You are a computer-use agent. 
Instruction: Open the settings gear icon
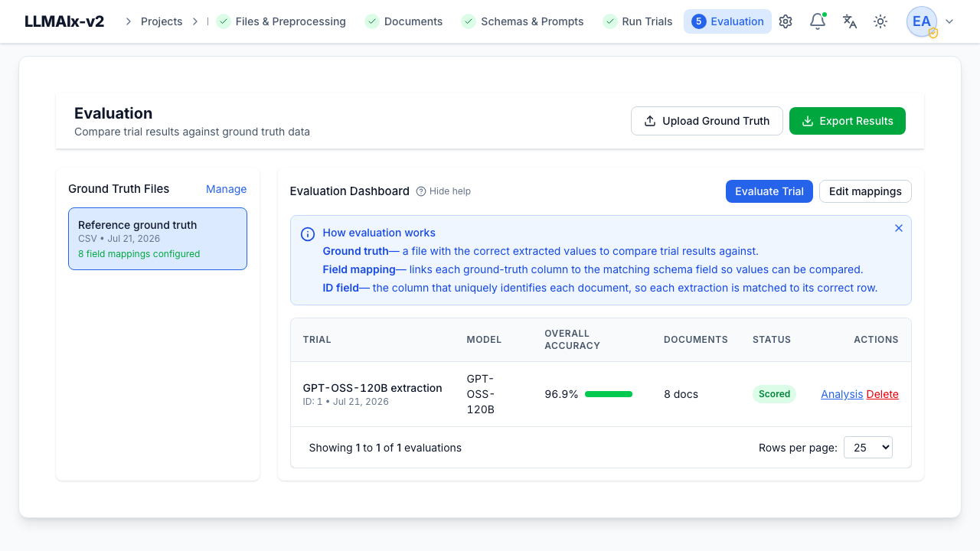(x=786, y=21)
